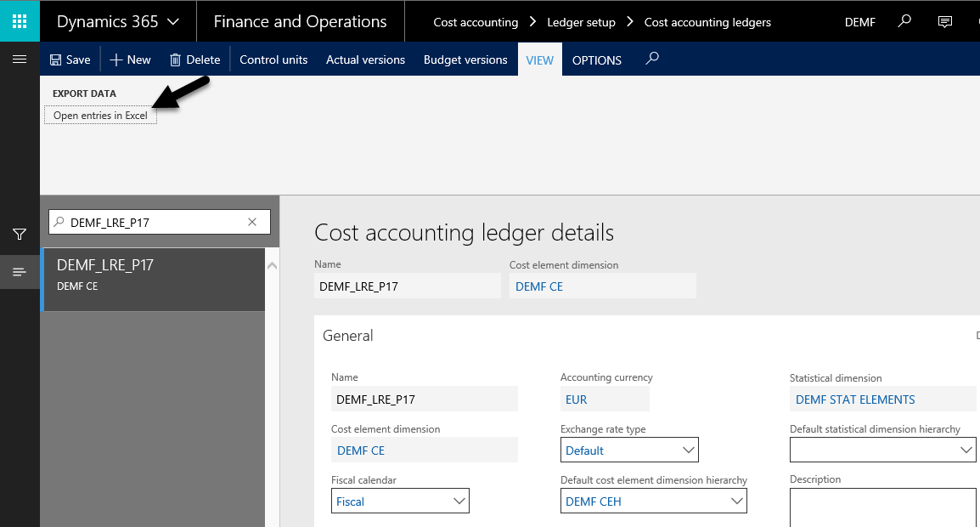The width and height of the screenshot is (980, 527).
Task: Follow the DEMF STAT ELEMENTS link
Action: click(x=855, y=399)
